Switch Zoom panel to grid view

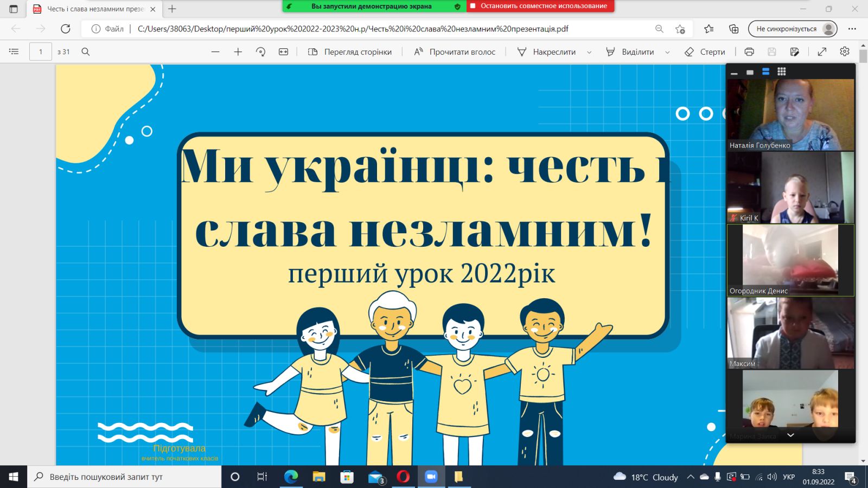tap(781, 72)
